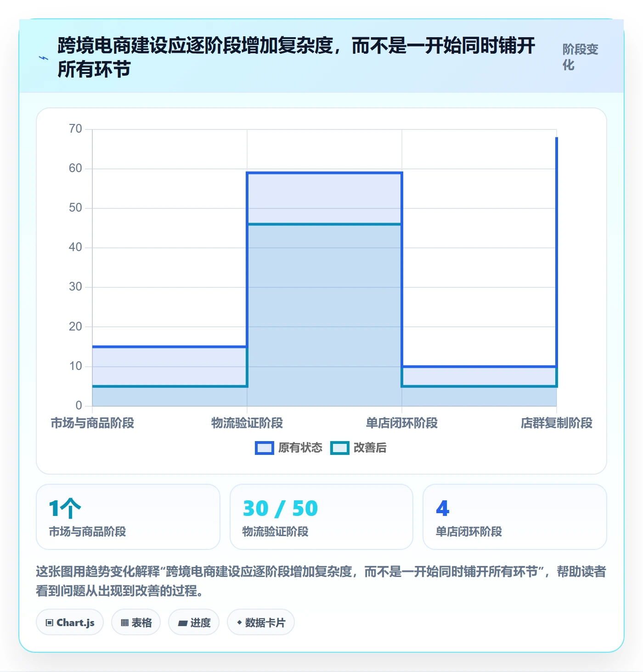
Task: Click the y-axis tick value 40
Action: (x=75, y=247)
